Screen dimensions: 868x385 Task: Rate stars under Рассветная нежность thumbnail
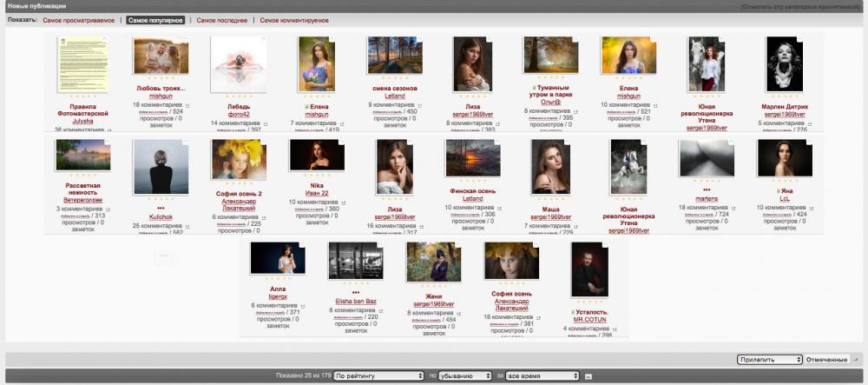82,176
